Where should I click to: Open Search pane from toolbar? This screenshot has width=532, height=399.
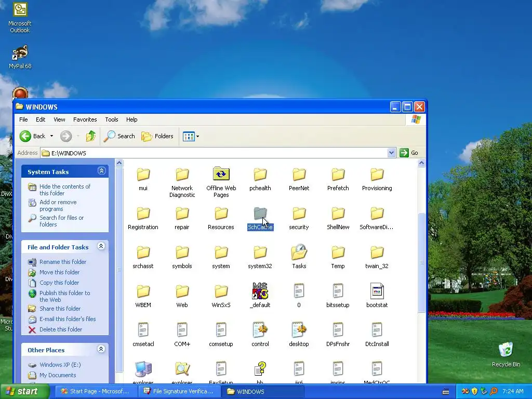[x=119, y=136]
